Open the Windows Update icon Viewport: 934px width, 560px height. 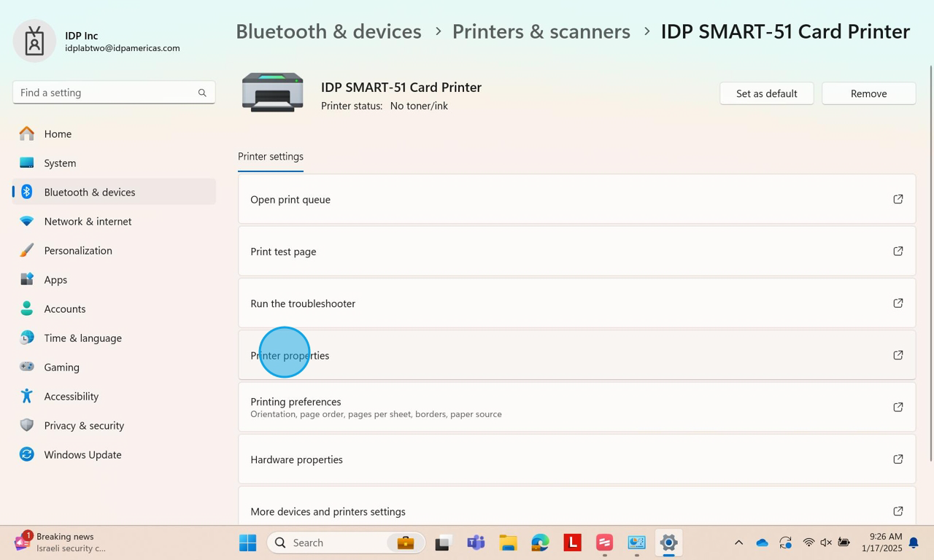(26, 454)
